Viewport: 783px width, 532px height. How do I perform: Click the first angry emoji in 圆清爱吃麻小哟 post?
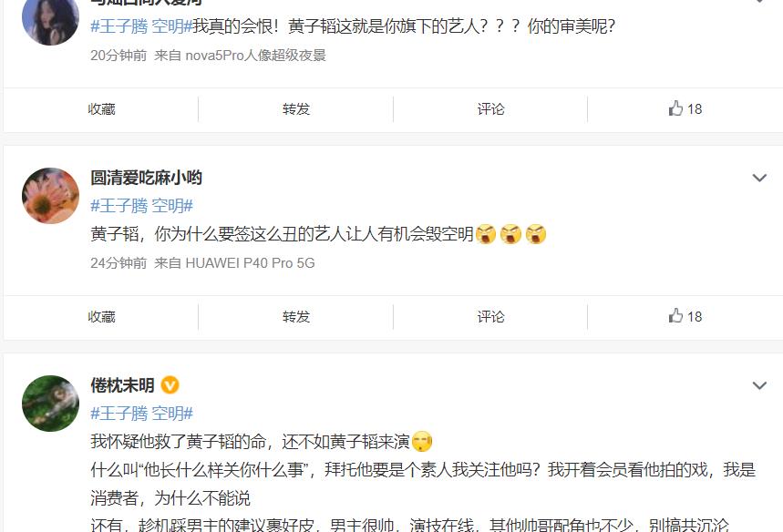click(x=486, y=234)
